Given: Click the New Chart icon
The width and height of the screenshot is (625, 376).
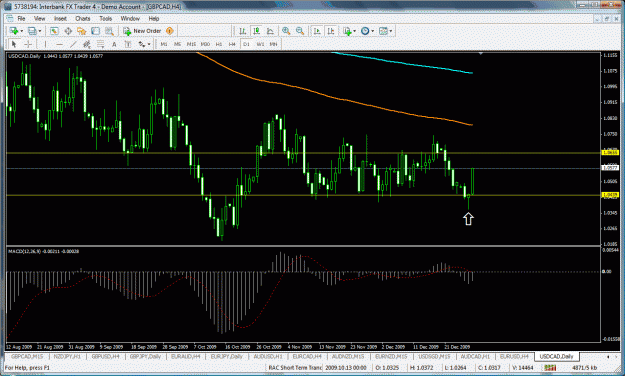Looking at the screenshot, I should pyautogui.click(x=14, y=31).
